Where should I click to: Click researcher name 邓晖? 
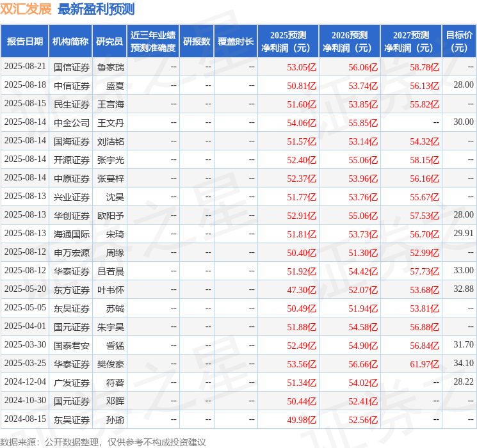[x=115, y=401]
